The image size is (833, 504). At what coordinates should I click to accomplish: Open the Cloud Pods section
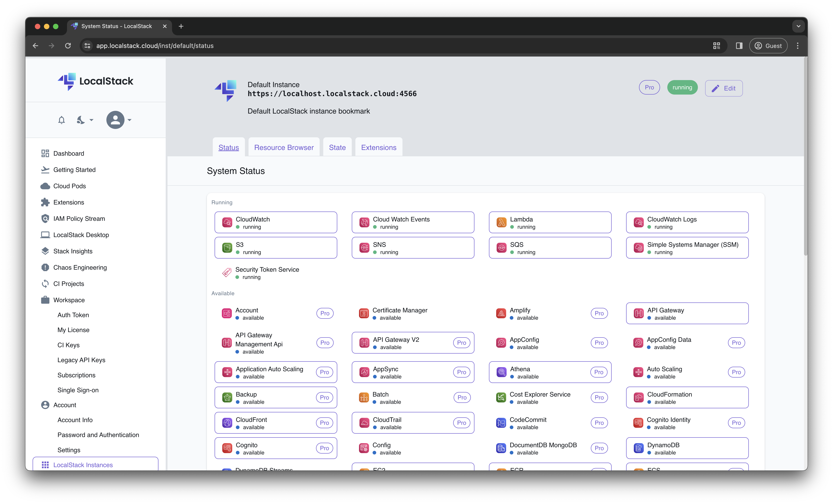coord(70,186)
